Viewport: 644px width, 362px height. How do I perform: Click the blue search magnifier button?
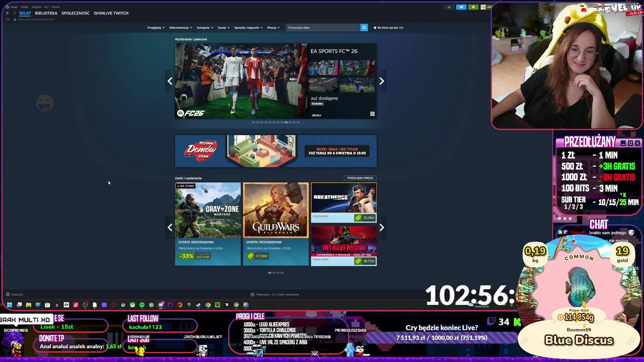pos(364,28)
